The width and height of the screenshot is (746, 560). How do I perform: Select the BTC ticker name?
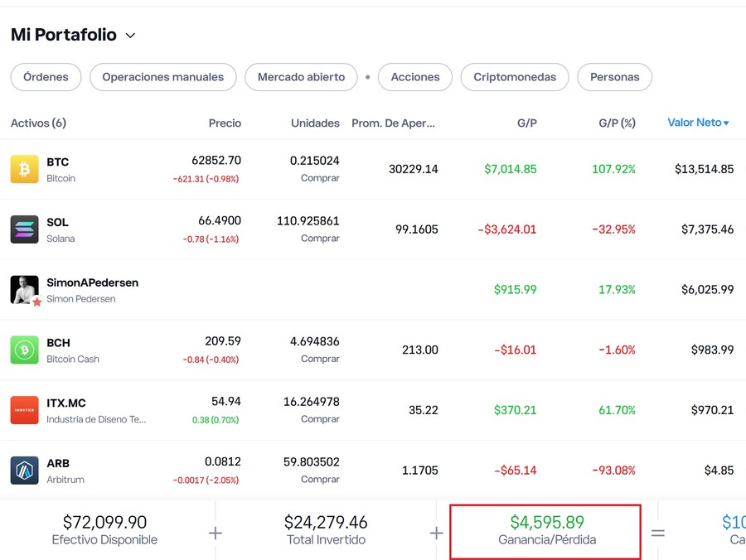click(x=57, y=162)
